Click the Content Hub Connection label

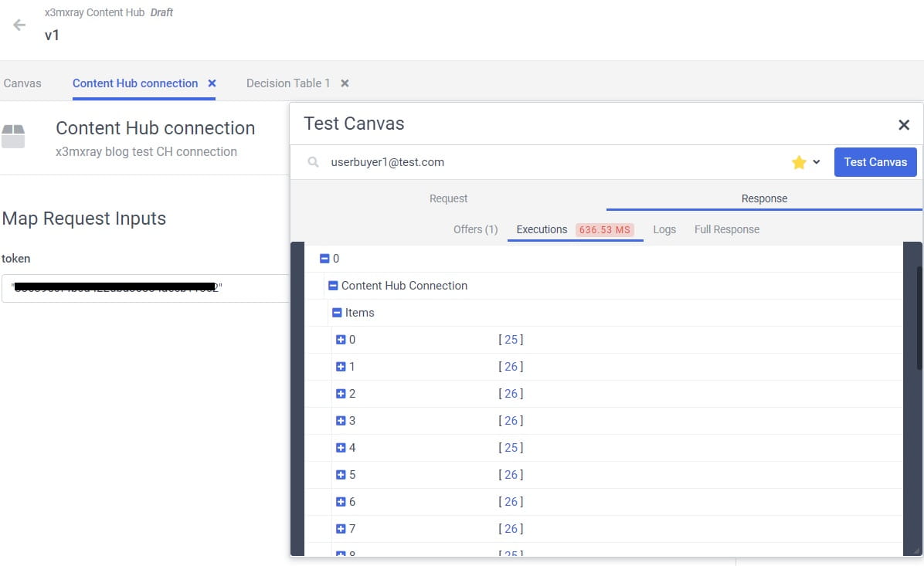click(404, 286)
